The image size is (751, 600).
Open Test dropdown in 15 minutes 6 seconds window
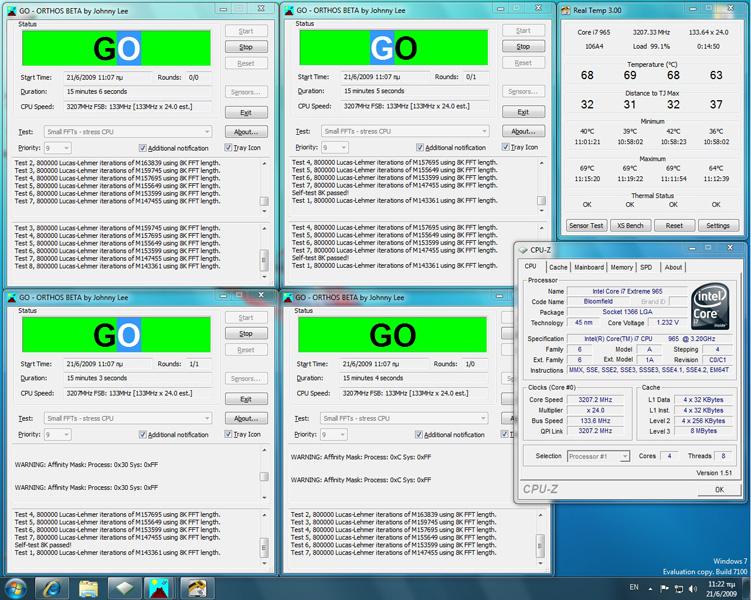tap(128, 132)
